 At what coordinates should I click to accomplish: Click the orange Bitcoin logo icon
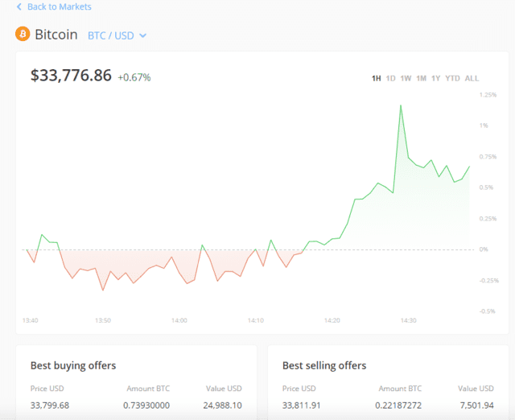(x=23, y=35)
